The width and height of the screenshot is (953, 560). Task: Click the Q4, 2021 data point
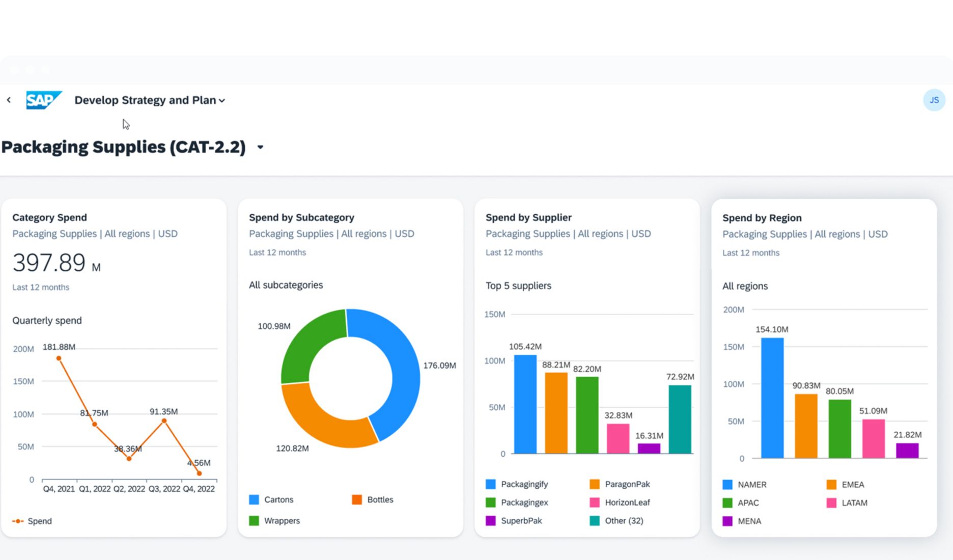click(x=59, y=358)
